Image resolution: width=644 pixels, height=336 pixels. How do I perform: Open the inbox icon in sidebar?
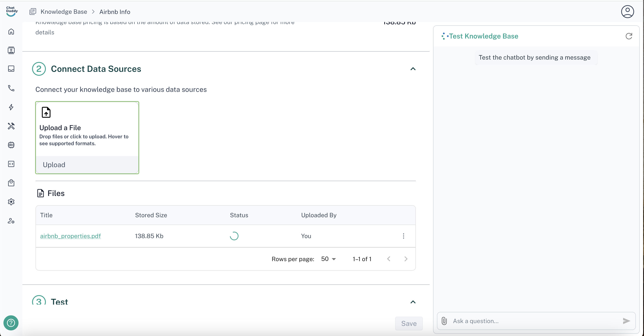click(x=11, y=69)
